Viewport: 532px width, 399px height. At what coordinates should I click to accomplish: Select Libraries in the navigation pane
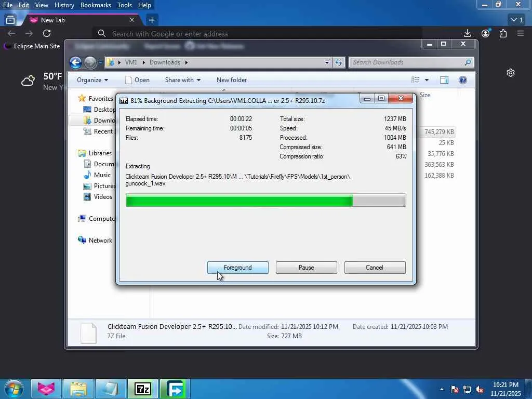(96, 153)
